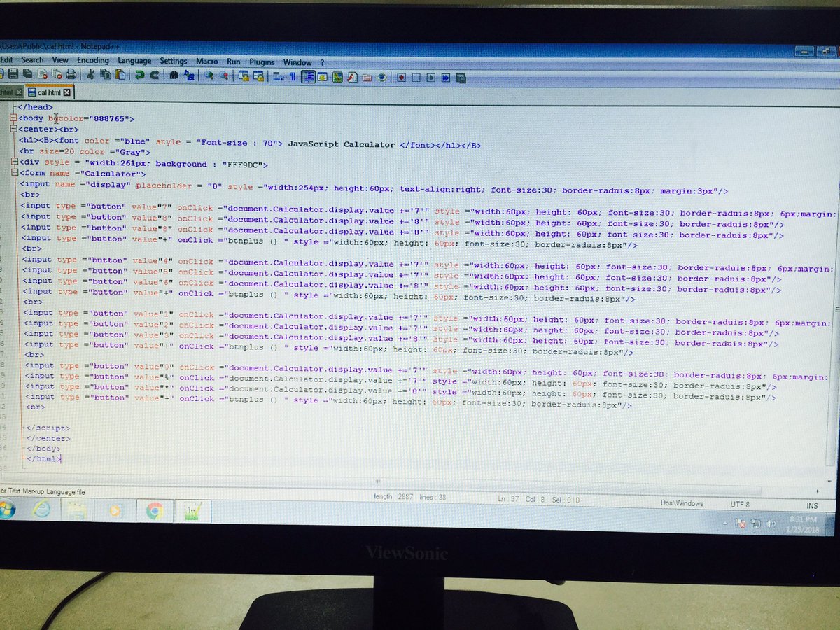Open the Settings menu
The image size is (840, 630).
click(x=174, y=62)
